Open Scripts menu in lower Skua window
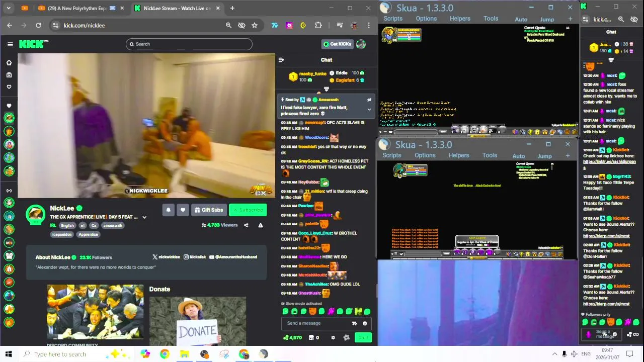This screenshot has height=362, width=644. pos(391,155)
